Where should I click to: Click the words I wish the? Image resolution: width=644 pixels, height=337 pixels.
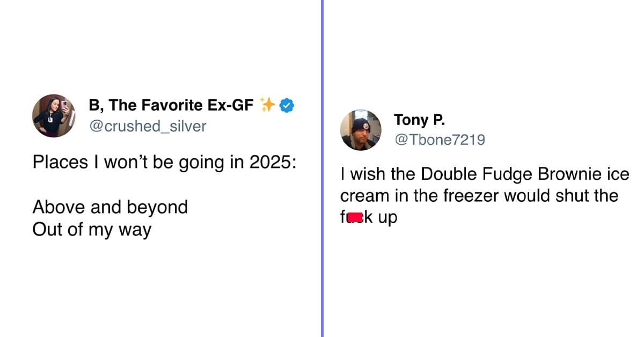(378, 174)
